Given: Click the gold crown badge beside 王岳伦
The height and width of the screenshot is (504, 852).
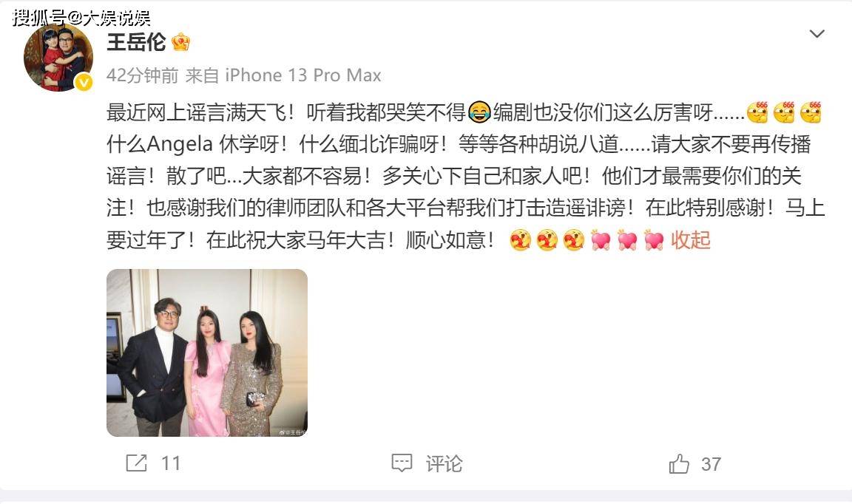Looking at the screenshot, I should pos(180,42).
